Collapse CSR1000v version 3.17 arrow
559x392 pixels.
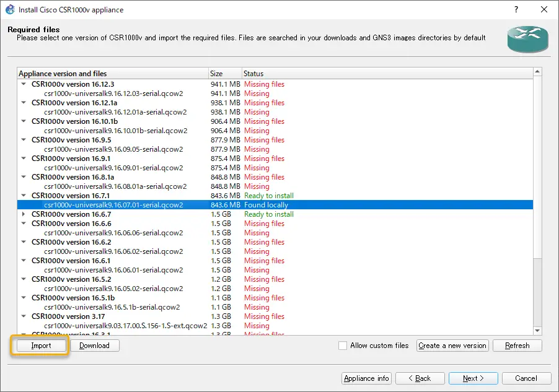(x=24, y=316)
